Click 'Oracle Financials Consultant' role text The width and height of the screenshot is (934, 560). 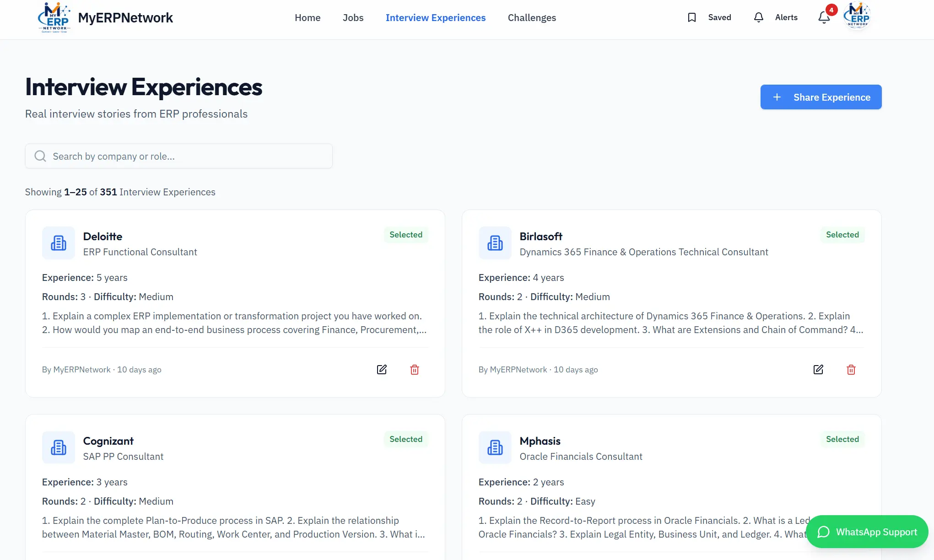581,457
